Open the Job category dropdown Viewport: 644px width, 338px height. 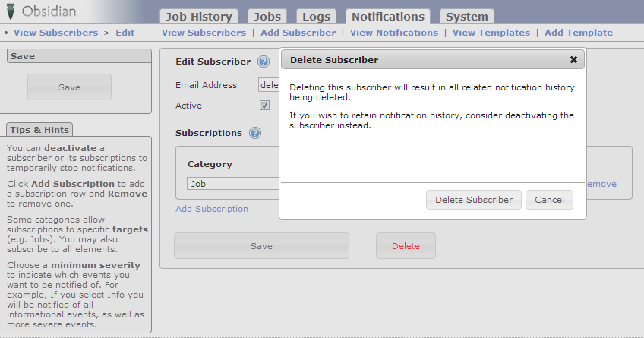(233, 184)
